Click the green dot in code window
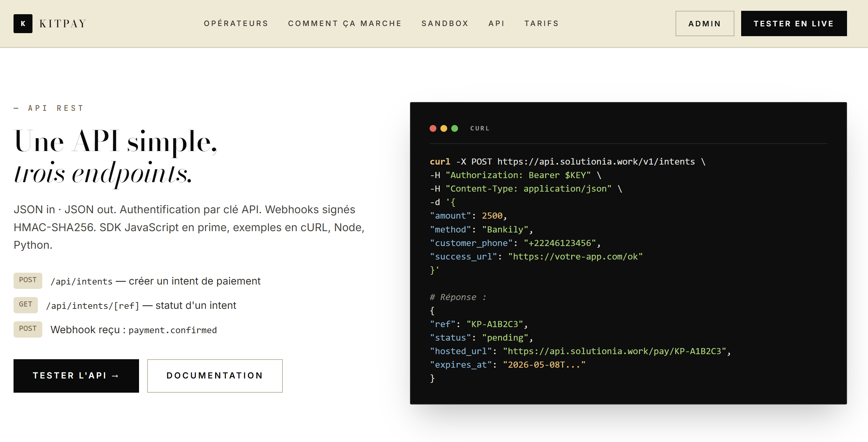This screenshot has width=868, height=442. coord(455,128)
